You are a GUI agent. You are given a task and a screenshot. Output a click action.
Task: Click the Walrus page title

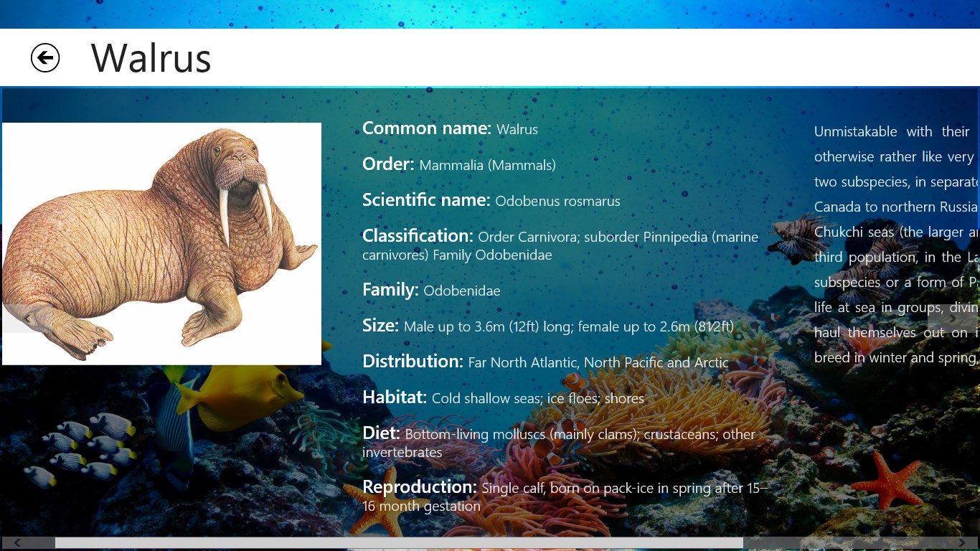(x=151, y=58)
